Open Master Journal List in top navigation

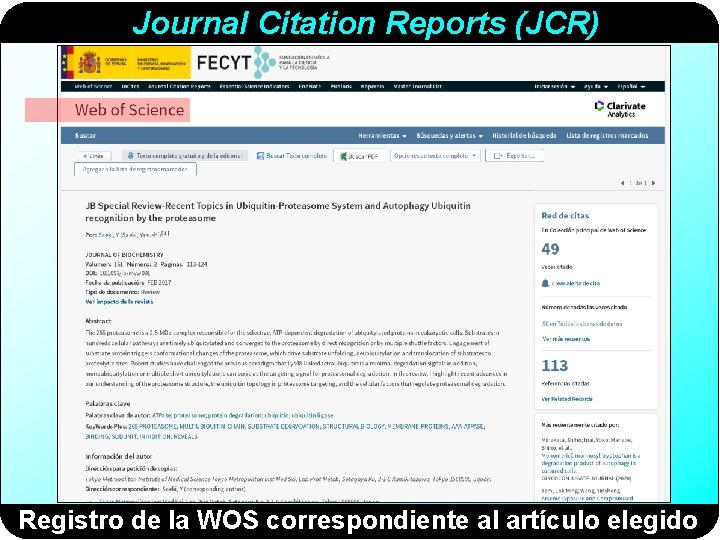tap(417, 86)
